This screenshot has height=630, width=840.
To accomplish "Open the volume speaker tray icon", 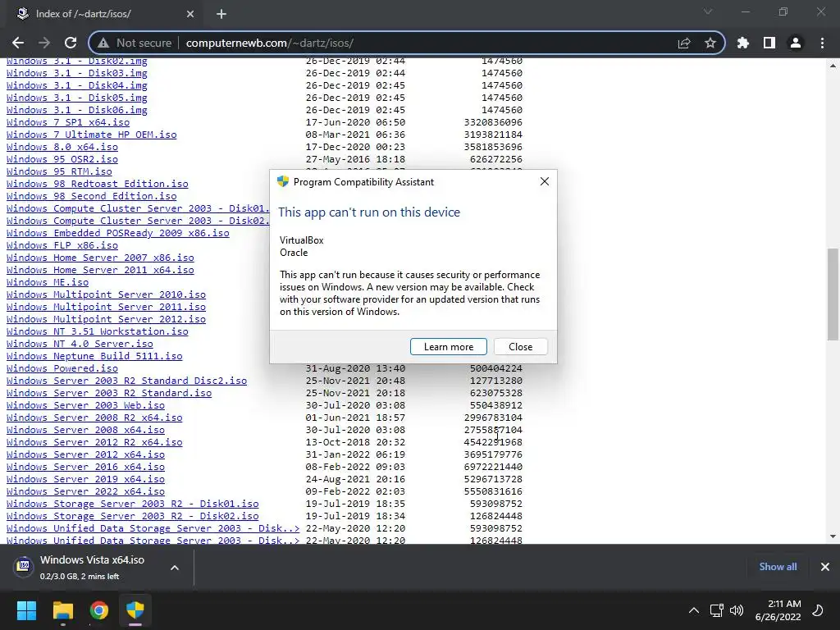I will pos(737,610).
